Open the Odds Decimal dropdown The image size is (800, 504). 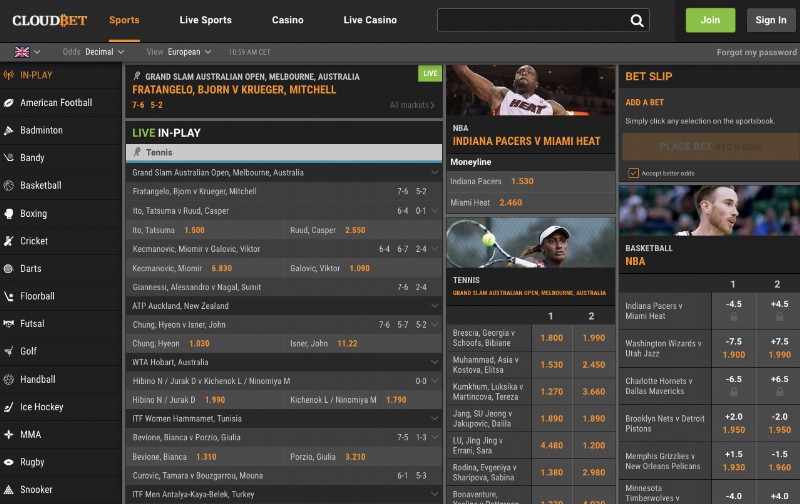pyautogui.click(x=93, y=52)
